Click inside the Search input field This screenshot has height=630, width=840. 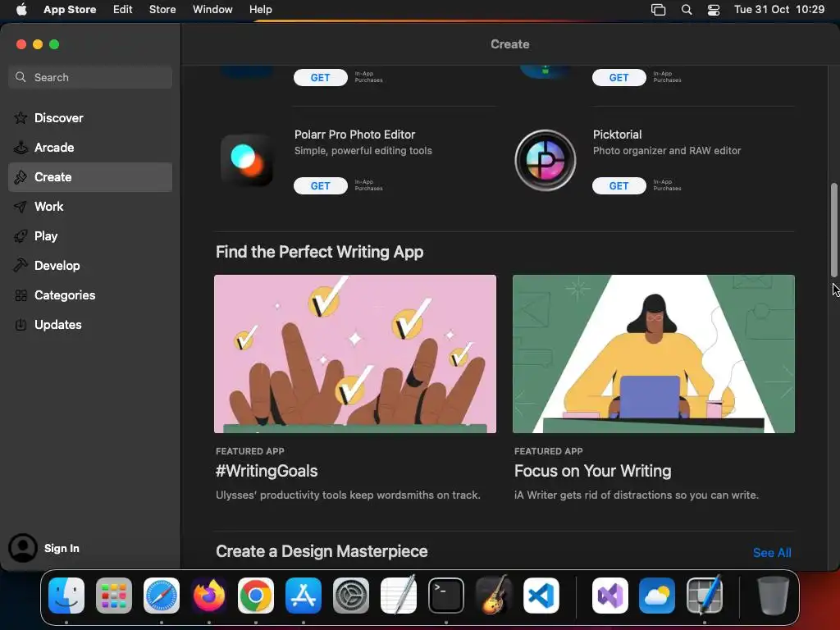(90, 77)
